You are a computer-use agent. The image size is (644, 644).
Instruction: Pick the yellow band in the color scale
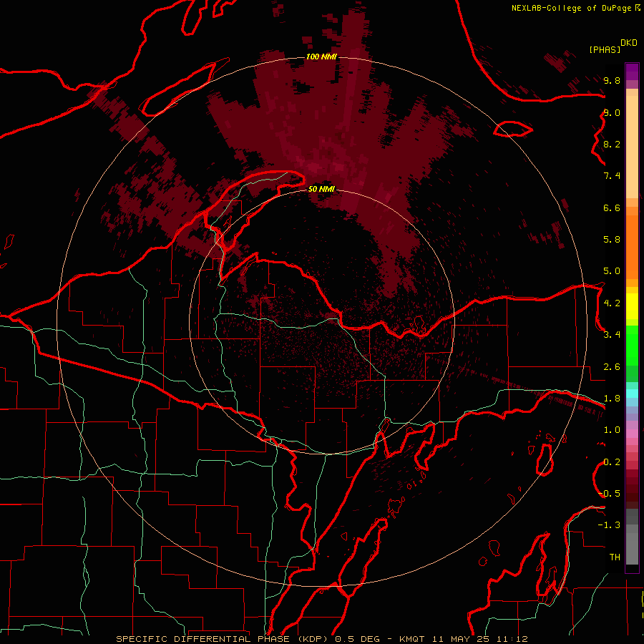(632, 306)
